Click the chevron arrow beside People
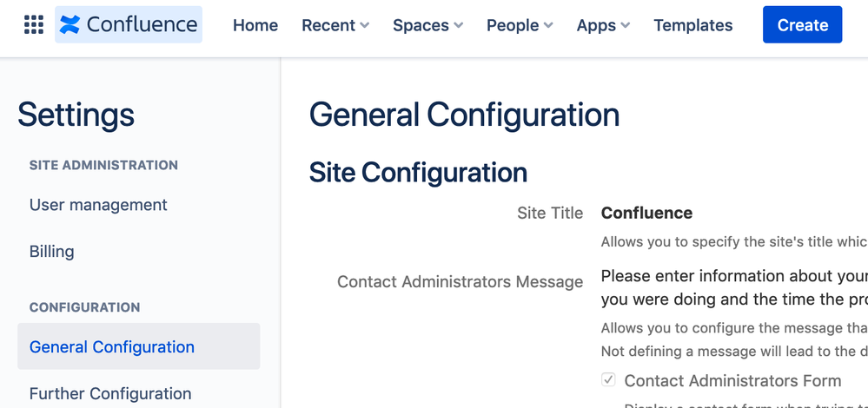 pos(548,26)
